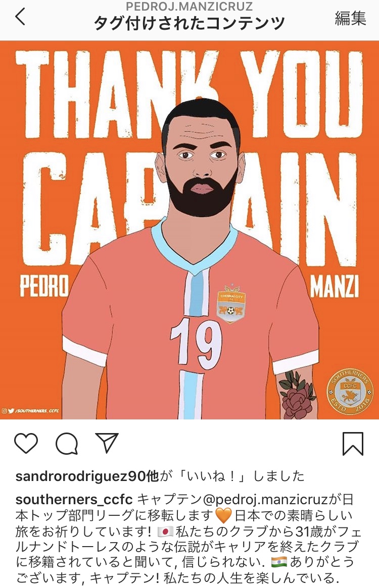Viewport: 379px width, 588px height.
Task: Tap the India flag emoji in the caption
Action: 279,562
